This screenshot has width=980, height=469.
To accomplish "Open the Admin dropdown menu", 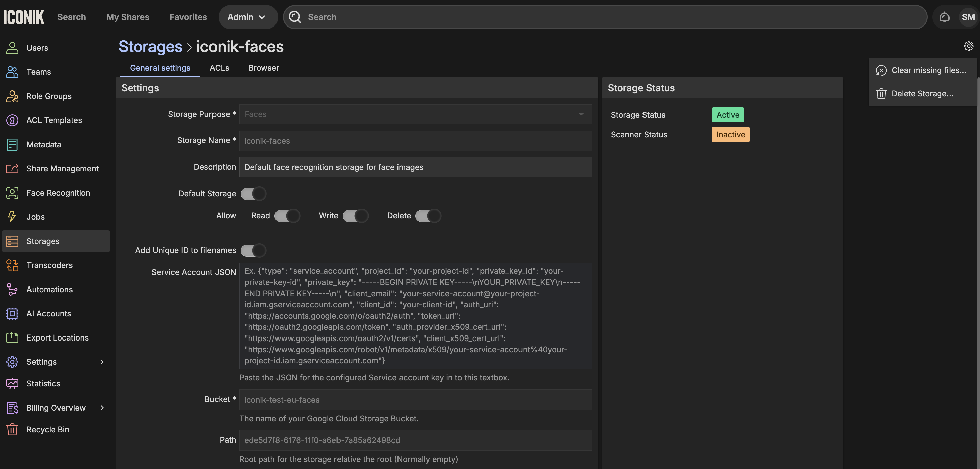I will tap(247, 17).
